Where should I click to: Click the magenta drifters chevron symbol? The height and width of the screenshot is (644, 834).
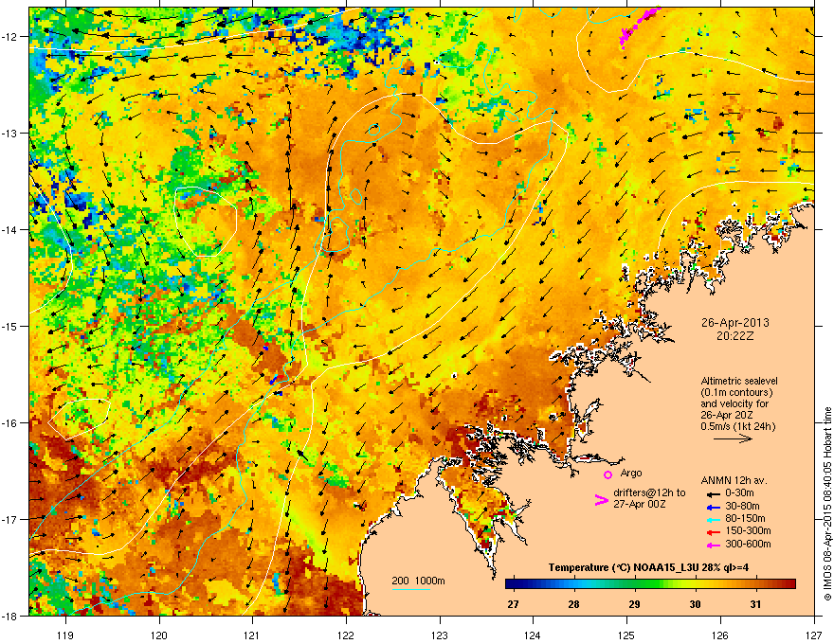tap(601, 499)
